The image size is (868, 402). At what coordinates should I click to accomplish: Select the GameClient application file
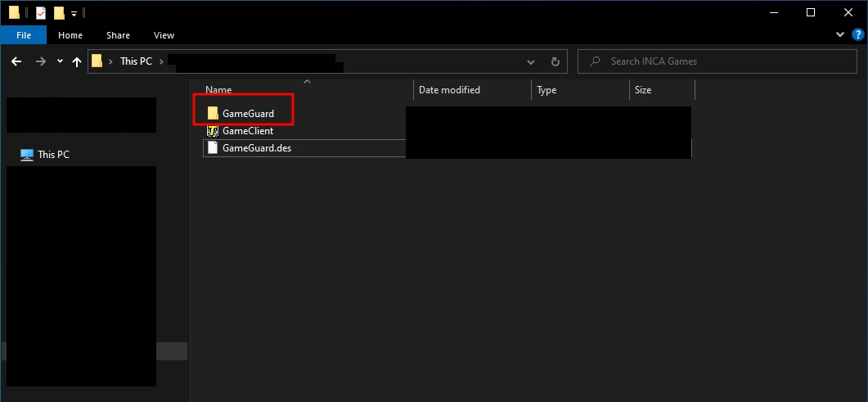[248, 131]
